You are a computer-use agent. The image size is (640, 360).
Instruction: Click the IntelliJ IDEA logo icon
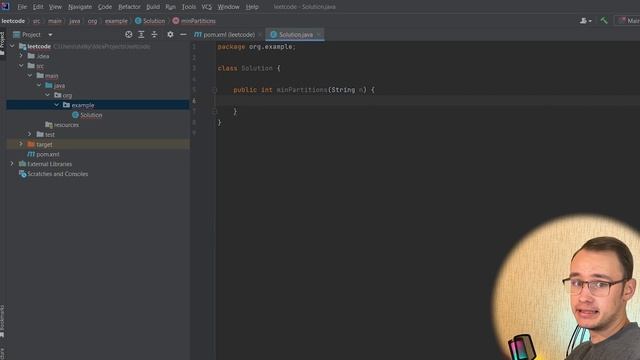coord(5,6)
